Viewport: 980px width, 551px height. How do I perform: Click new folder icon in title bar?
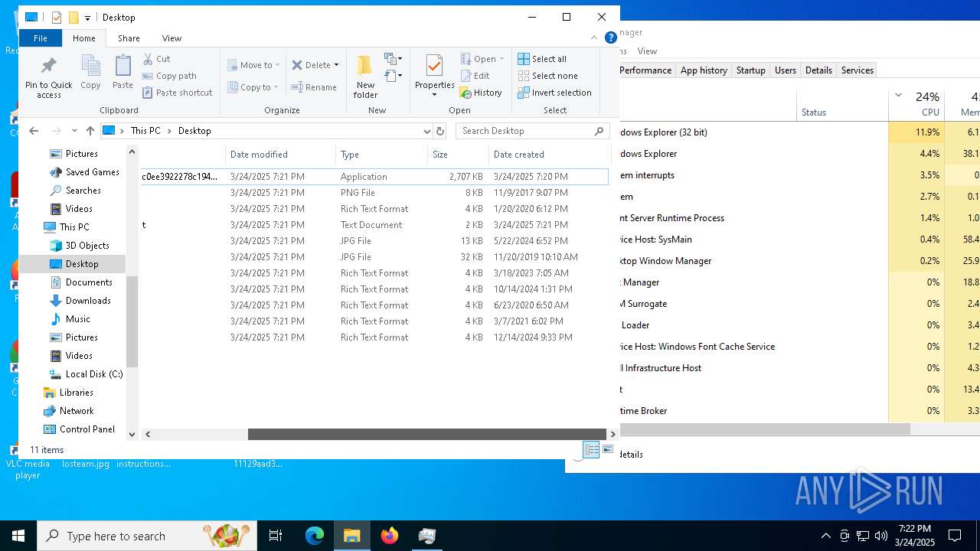click(73, 17)
